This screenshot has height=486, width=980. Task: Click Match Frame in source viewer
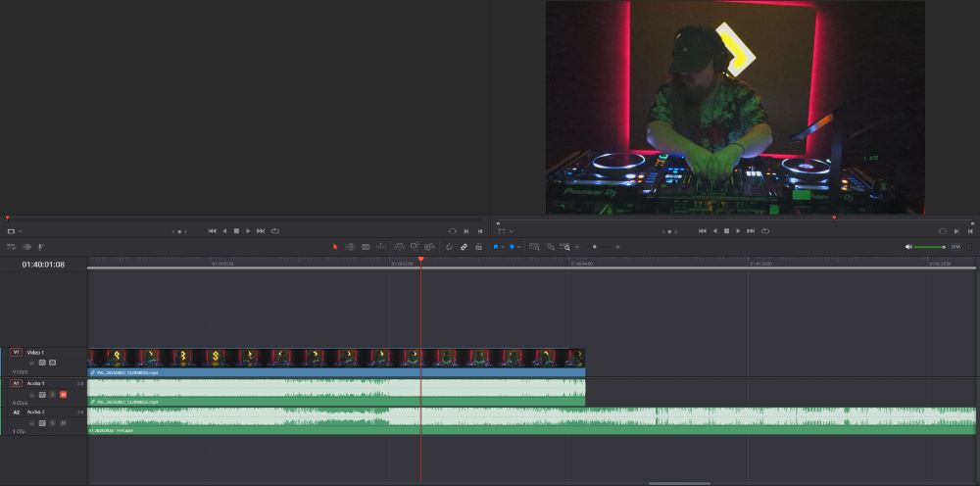[x=453, y=231]
